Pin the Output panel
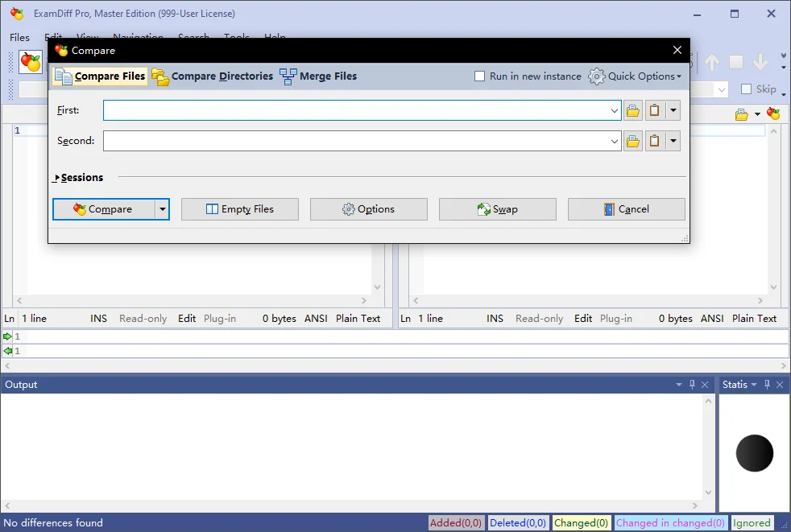 [x=692, y=384]
